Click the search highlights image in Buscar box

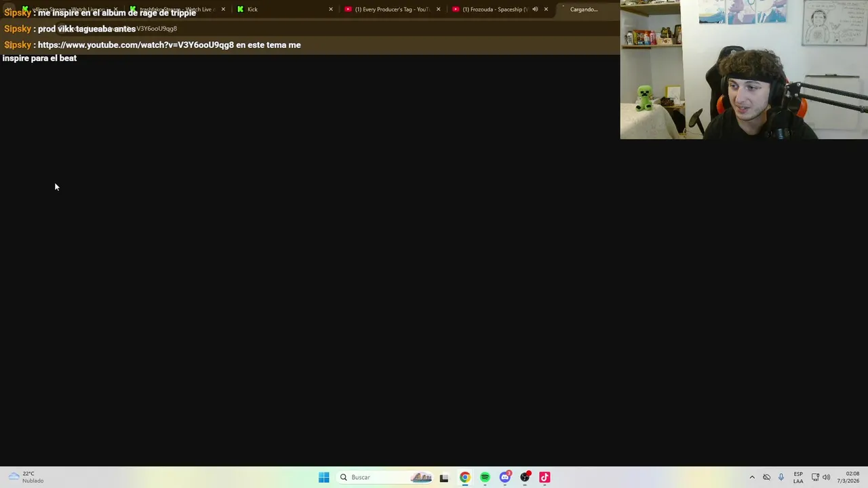tap(421, 477)
